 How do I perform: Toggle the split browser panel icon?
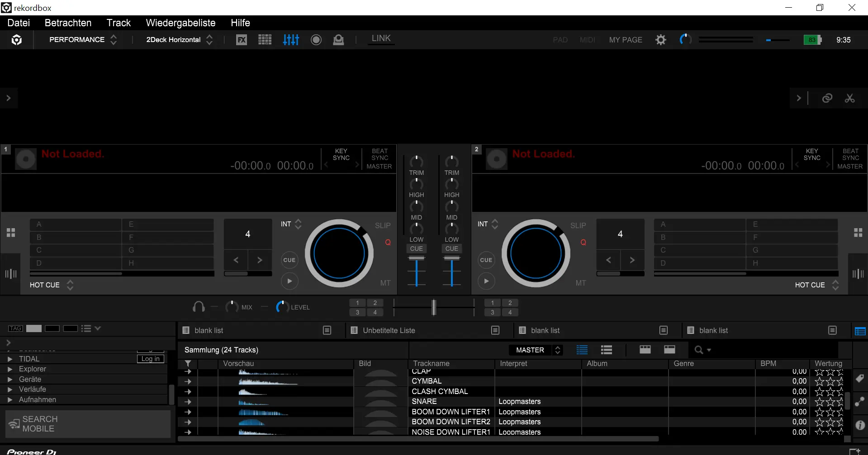[x=860, y=331]
